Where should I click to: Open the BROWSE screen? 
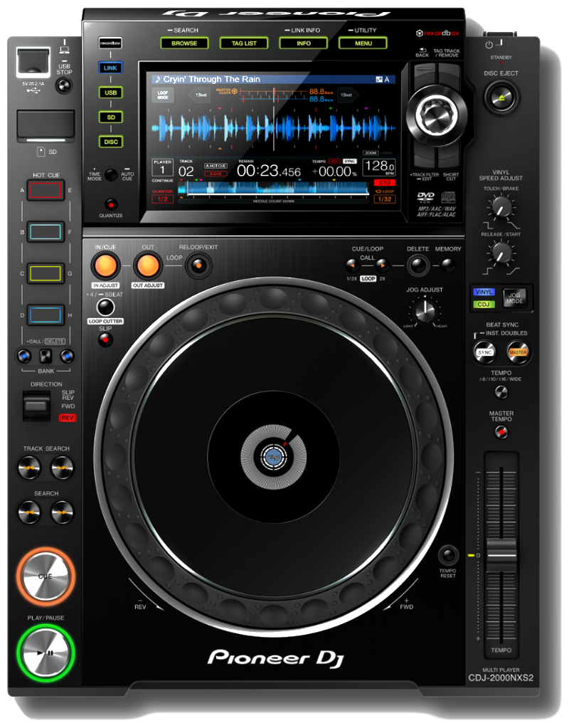184,43
